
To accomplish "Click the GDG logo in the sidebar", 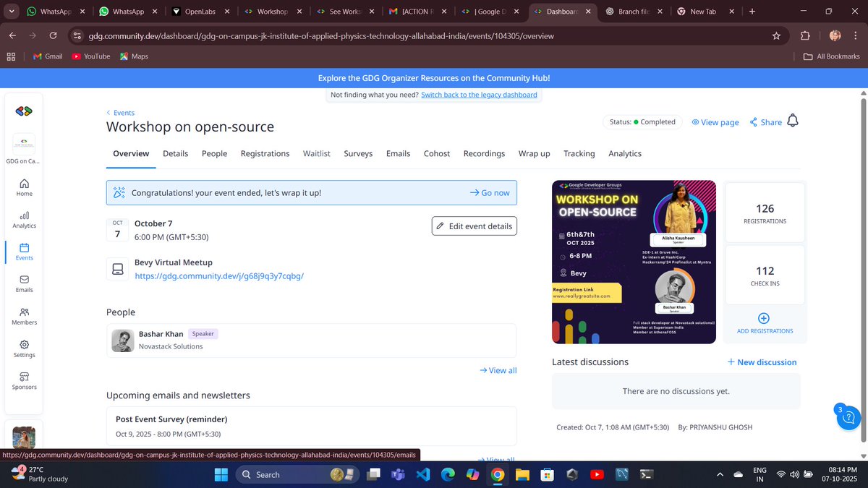I will [24, 111].
